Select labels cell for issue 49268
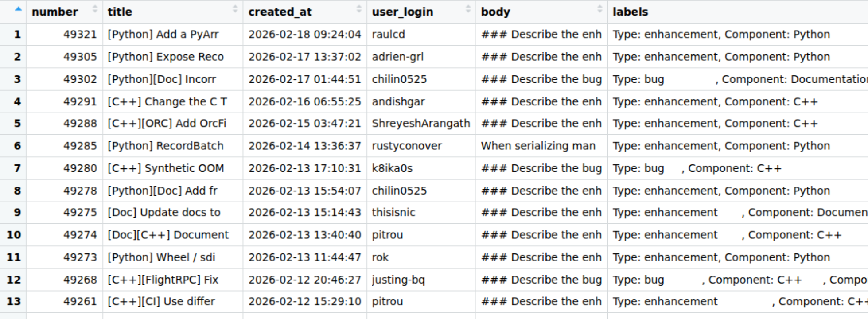868x319 pixels. pyautogui.click(x=737, y=280)
